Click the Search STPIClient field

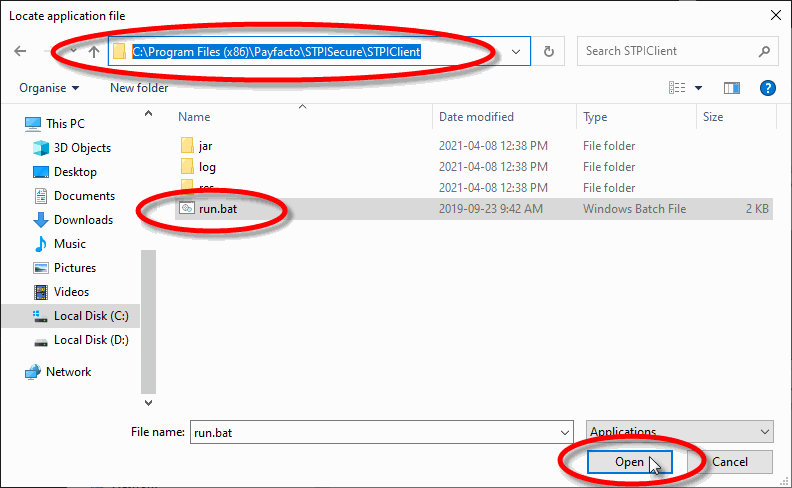coord(668,51)
